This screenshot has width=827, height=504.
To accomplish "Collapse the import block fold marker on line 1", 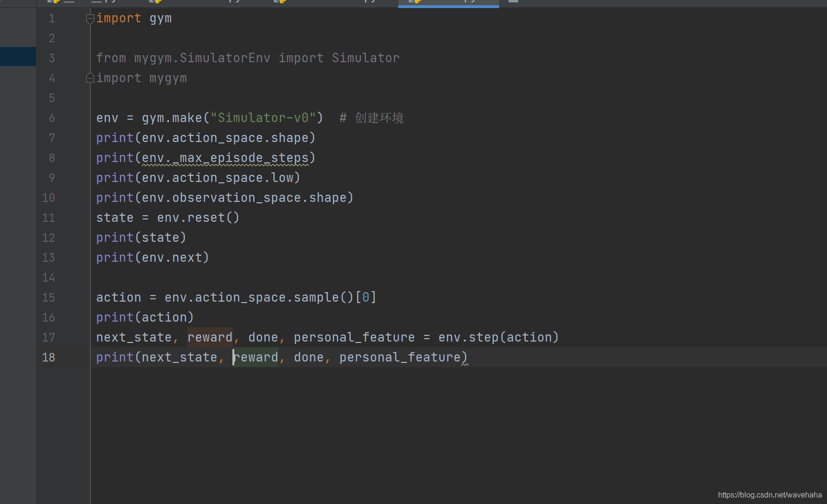I will point(90,19).
